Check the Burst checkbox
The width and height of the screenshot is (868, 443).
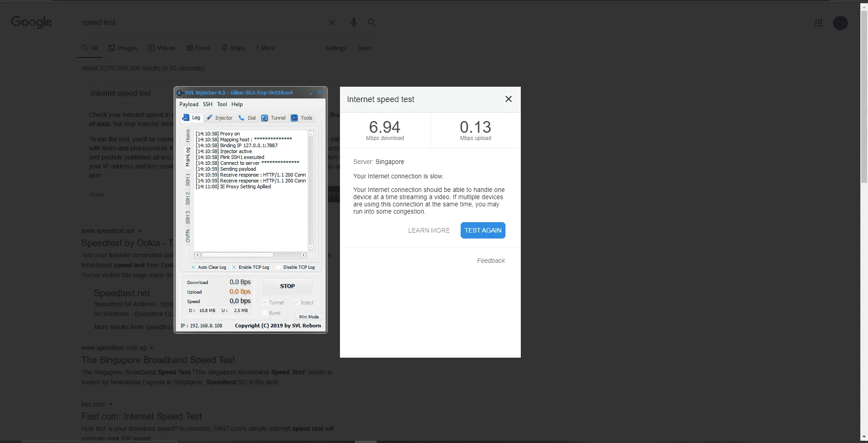(264, 313)
